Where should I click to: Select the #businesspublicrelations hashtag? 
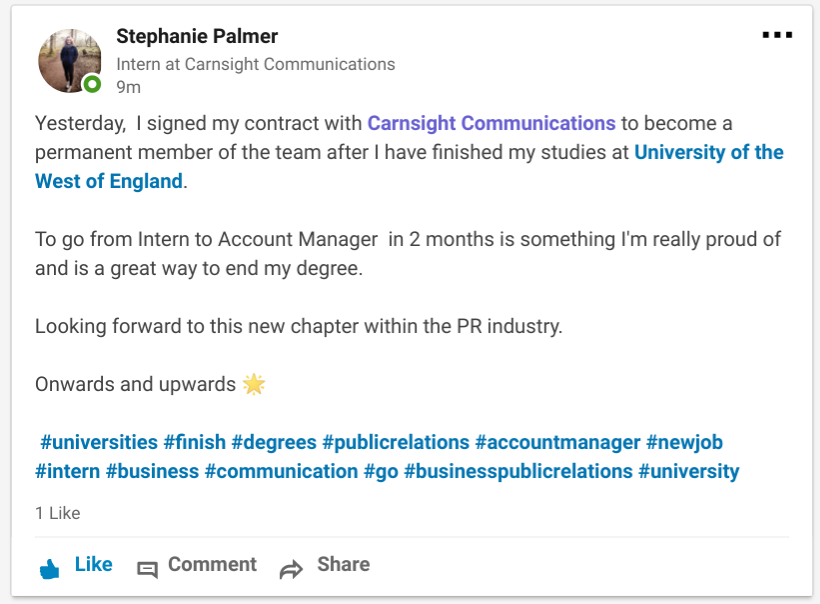point(518,471)
